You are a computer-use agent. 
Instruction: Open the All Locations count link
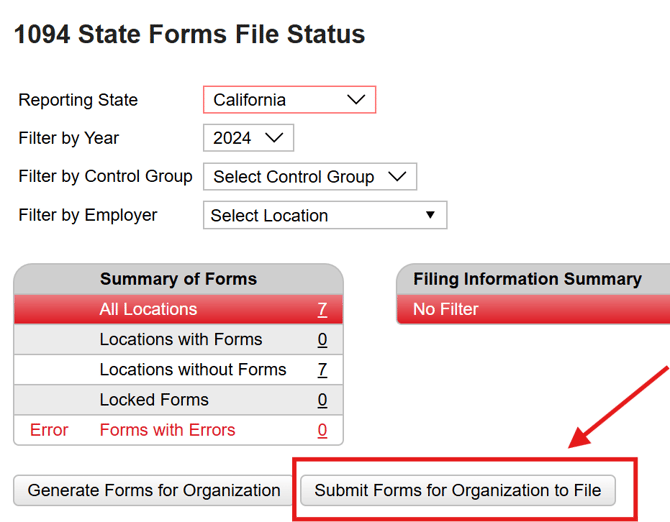[x=322, y=310]
